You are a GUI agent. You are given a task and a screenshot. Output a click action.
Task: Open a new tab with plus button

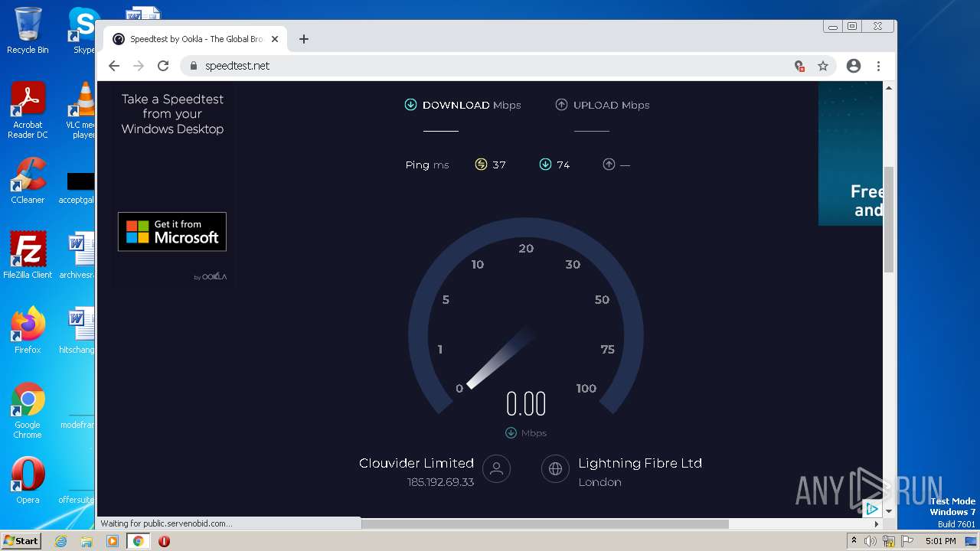[304, 39]
